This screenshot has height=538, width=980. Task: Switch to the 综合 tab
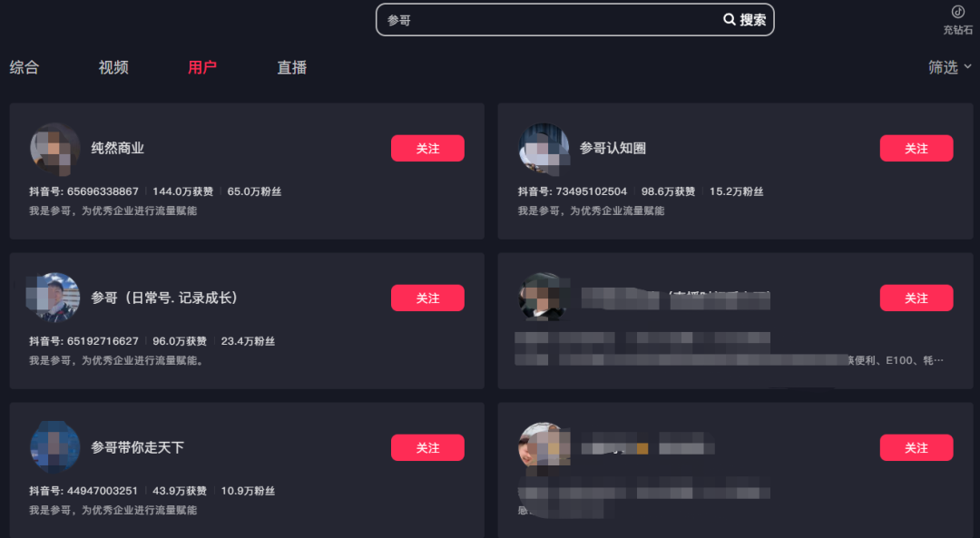24,67
